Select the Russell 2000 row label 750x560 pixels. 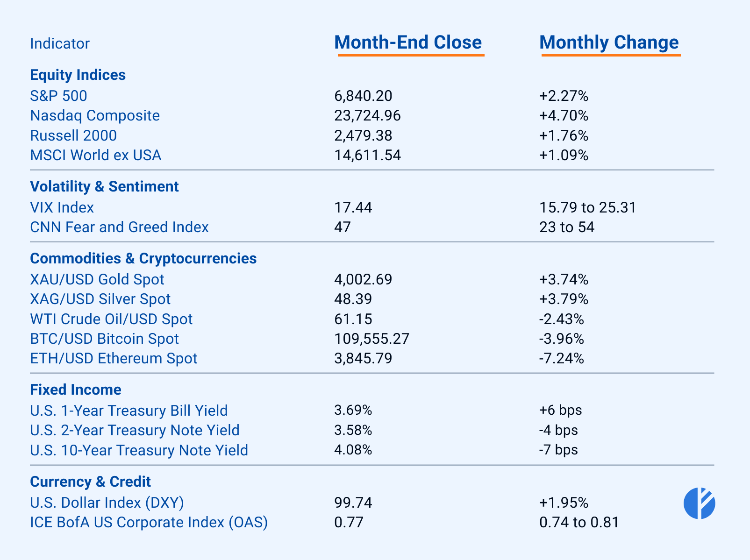coord(73,135)
